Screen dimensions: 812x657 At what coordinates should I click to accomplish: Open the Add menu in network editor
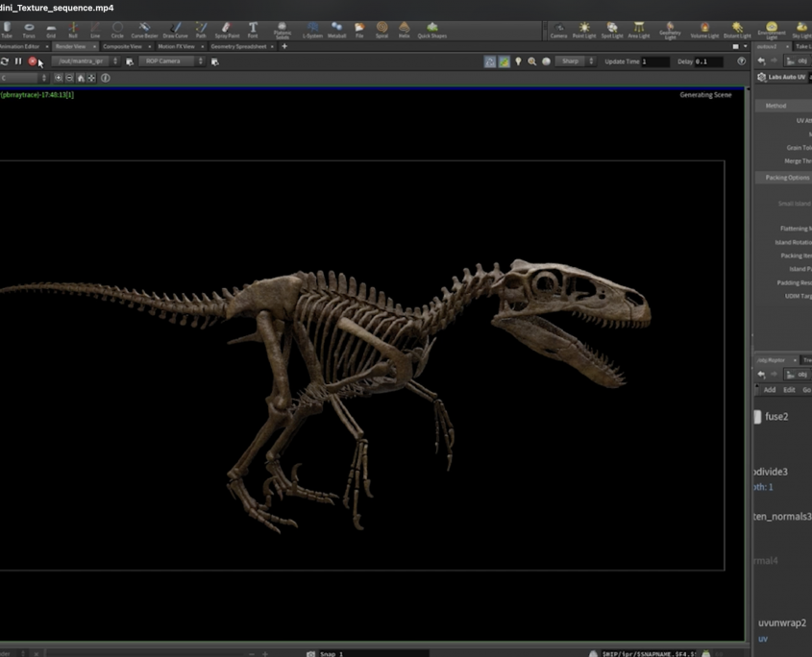click(x=769, y=390)
